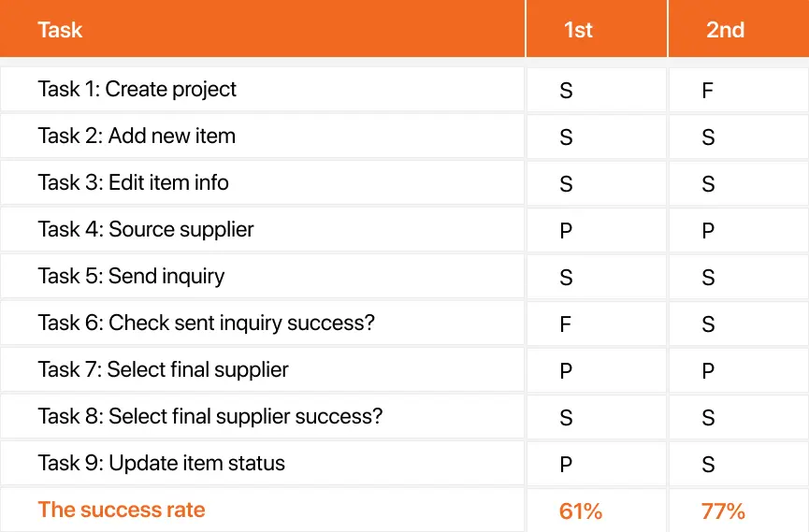
Task: Click the 'Task 5: Send inquiry' row
Action: pos(404,276)
